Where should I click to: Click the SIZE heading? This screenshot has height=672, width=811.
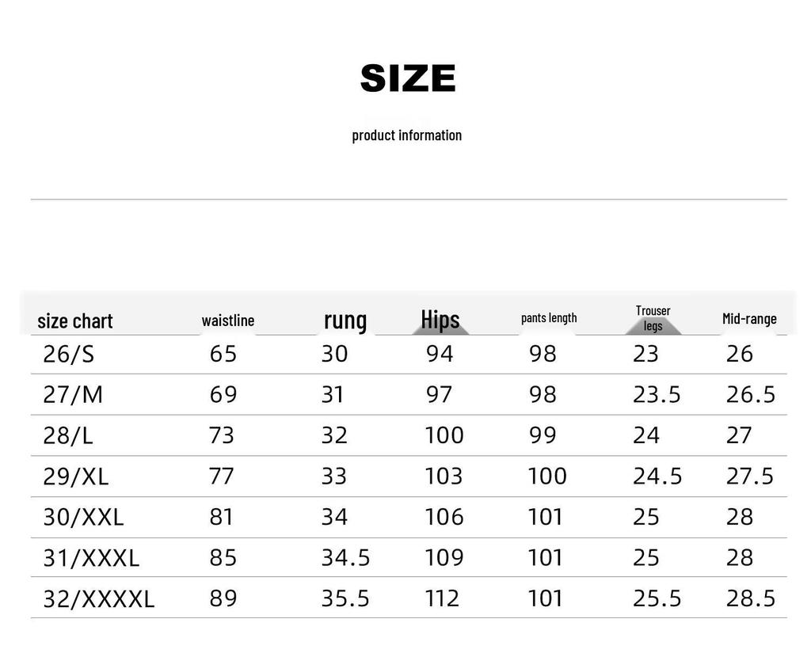(408, 78)
